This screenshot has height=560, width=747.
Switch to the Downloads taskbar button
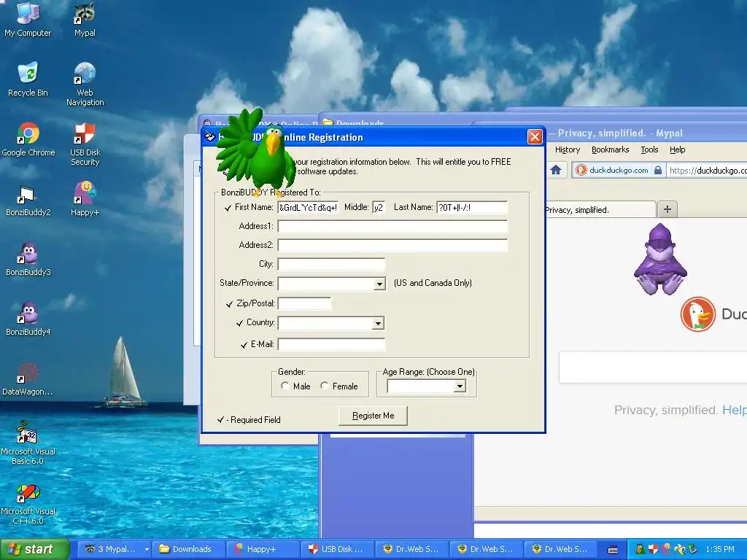coord(188,549)
